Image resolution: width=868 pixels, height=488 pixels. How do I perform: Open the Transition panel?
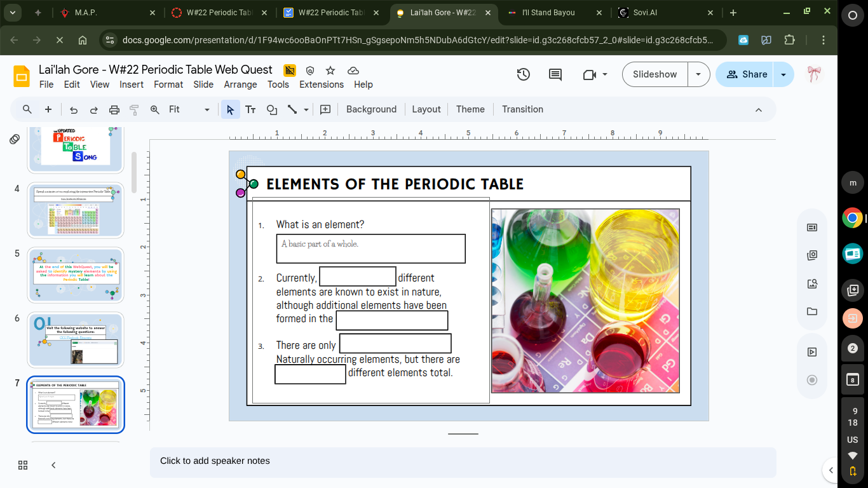click(522, 109)
